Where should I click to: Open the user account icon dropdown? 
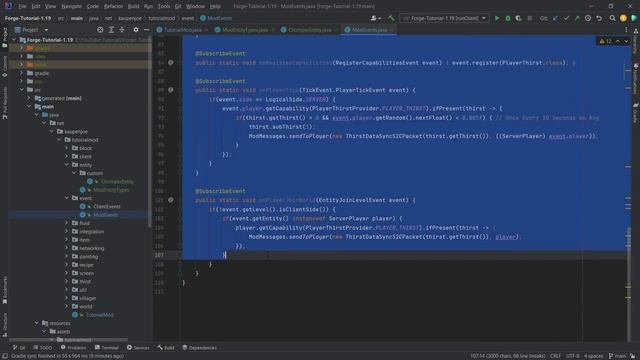[x=375, y=18]
